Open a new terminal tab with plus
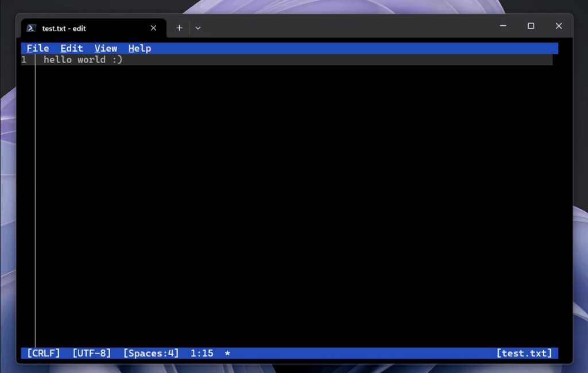 click(179, 28)
